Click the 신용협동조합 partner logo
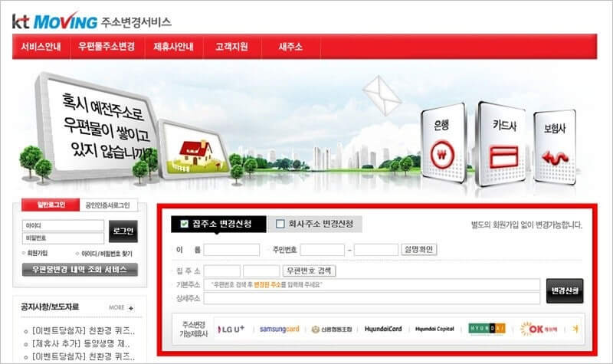 332,330
